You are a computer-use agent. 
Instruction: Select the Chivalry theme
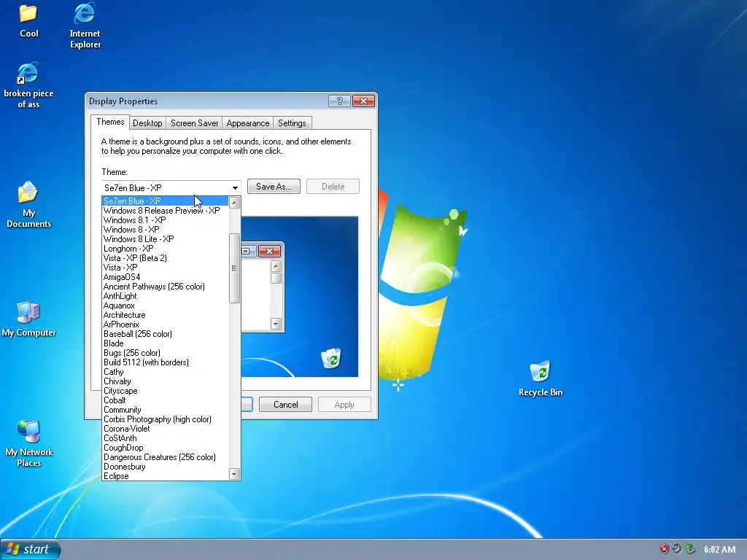pos(166,381)
